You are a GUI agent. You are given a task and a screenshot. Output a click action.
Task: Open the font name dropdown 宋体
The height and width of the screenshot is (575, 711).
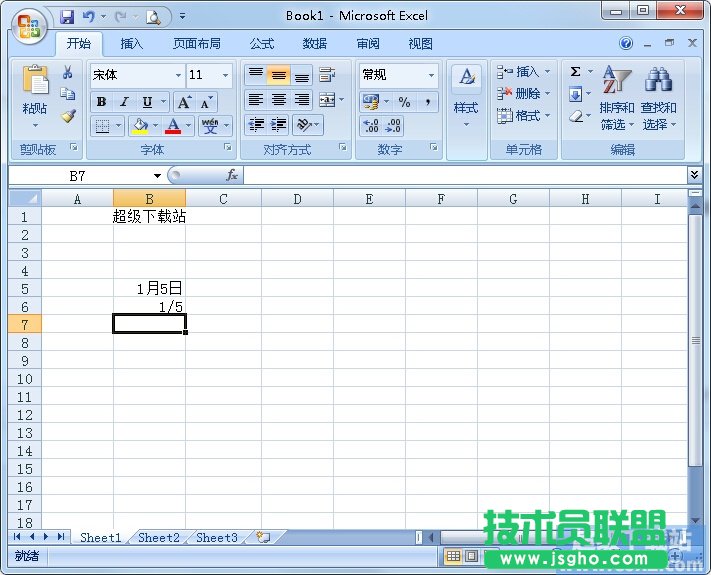178,75
